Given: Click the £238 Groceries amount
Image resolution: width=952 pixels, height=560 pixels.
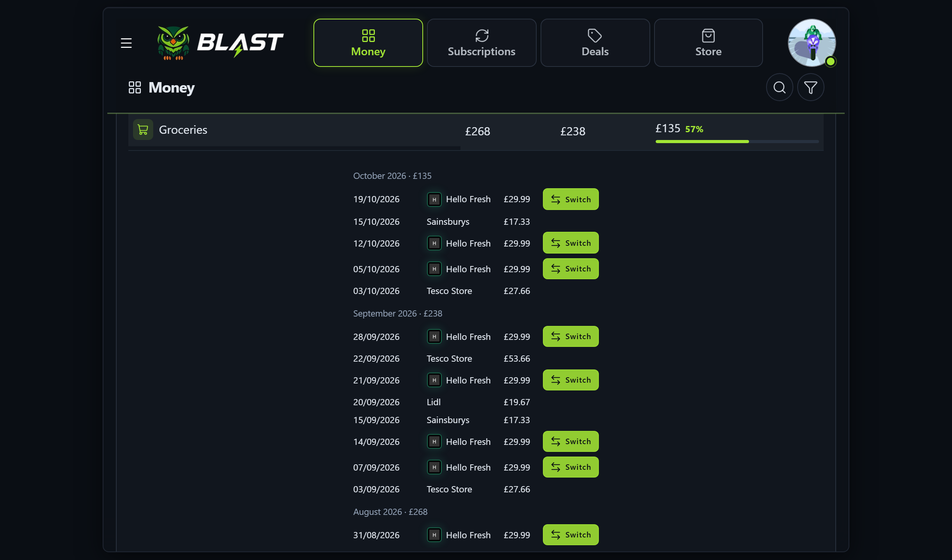Looking at the screenshot, I should click(x=572, y=131).
